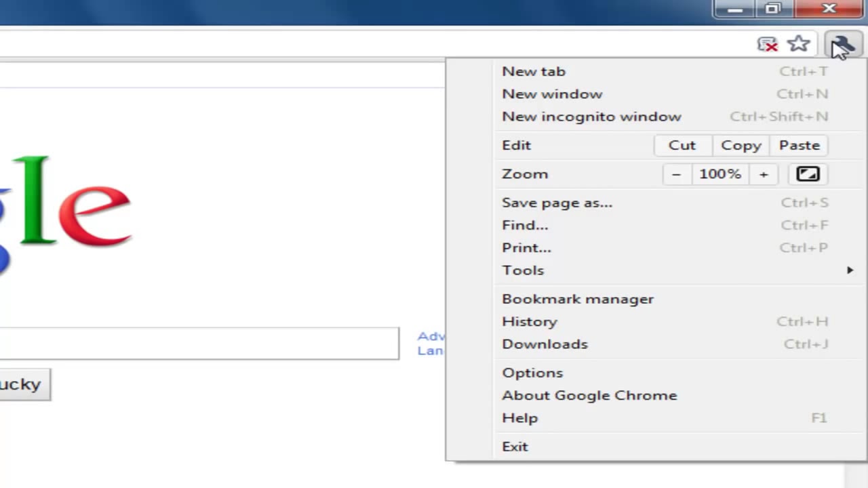Click inside the Google search box
The width and height of the screenshot is (868, 488).
(x=199, y=344)
